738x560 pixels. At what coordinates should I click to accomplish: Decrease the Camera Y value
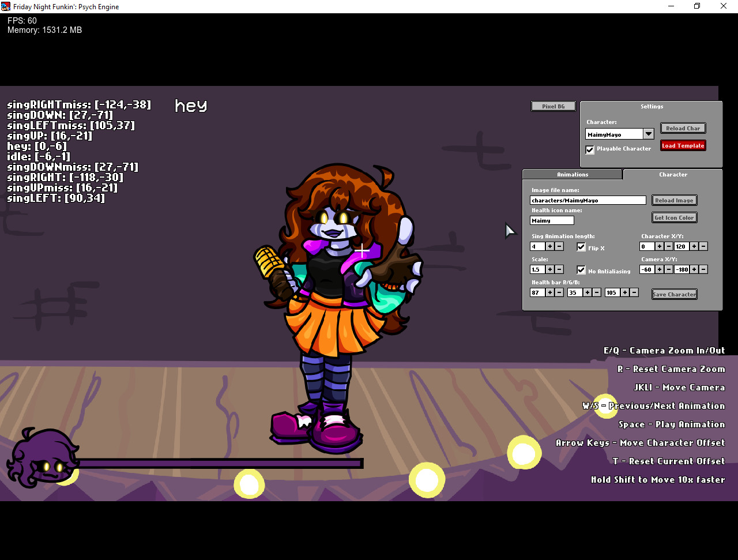pyautogui.click(x=703, y=269)
